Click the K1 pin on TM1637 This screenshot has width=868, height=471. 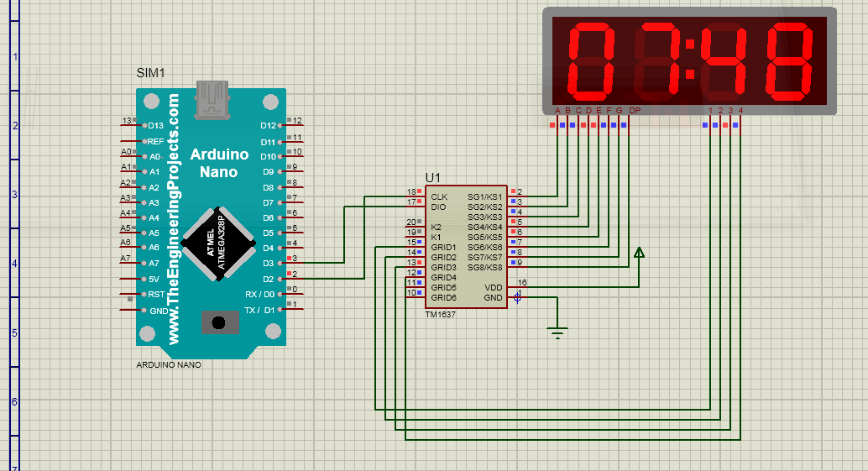437,237
